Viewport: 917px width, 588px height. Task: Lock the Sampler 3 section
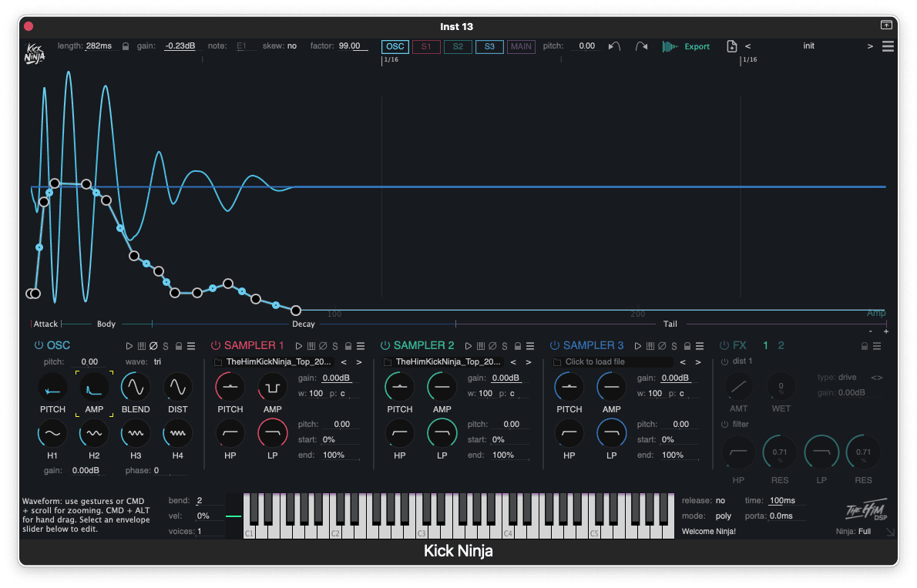click(x=687, y=346)
